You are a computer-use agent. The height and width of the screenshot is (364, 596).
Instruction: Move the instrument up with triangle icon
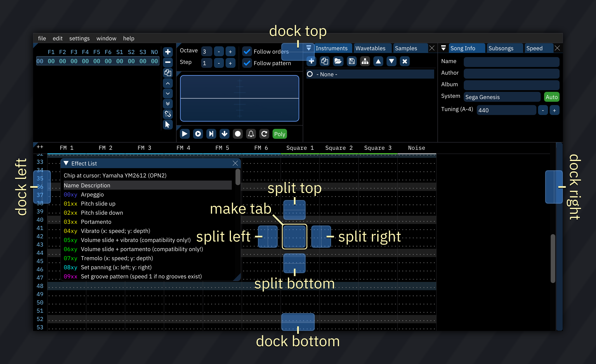378,61
